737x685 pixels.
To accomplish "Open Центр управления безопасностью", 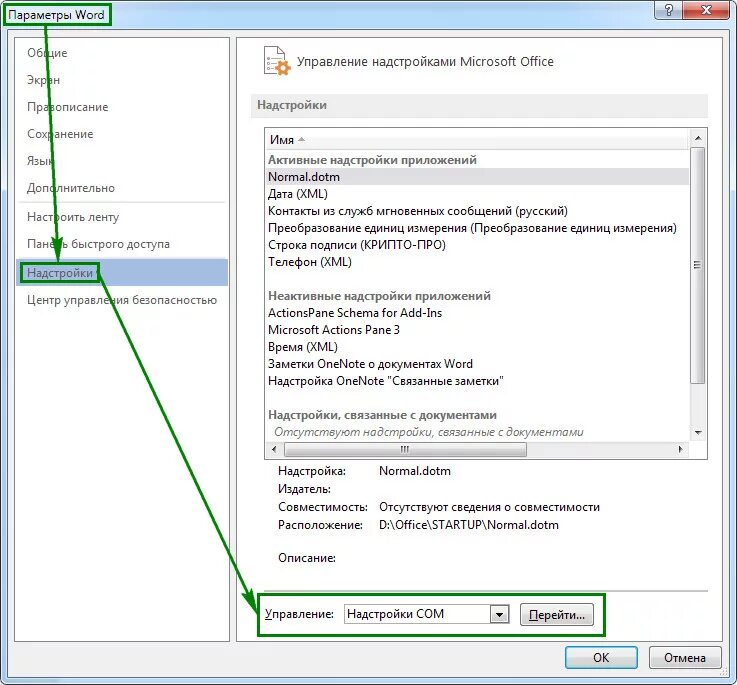I will [x=122, y=300].
